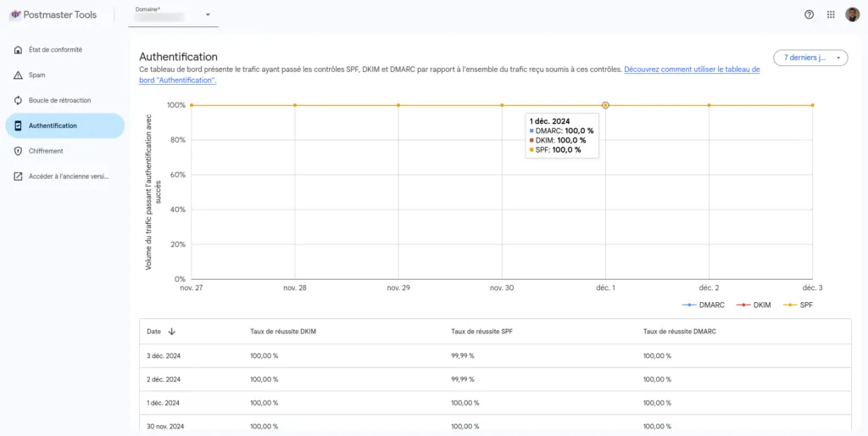Click the nov. 29 data point on chart
This screenshot has width=868, height=436.
(x=398, y=105)
